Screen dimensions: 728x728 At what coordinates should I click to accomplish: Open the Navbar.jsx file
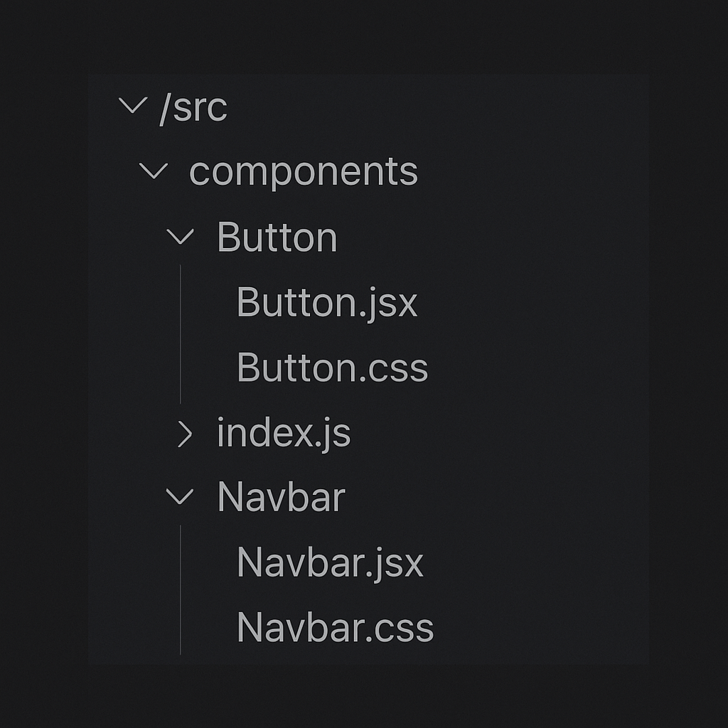[330, 563]
